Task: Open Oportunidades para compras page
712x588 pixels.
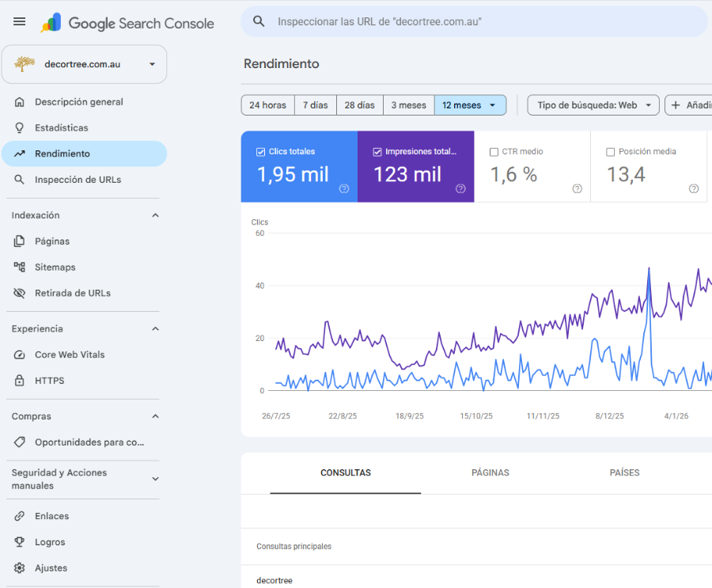Action: pos(85,442)
